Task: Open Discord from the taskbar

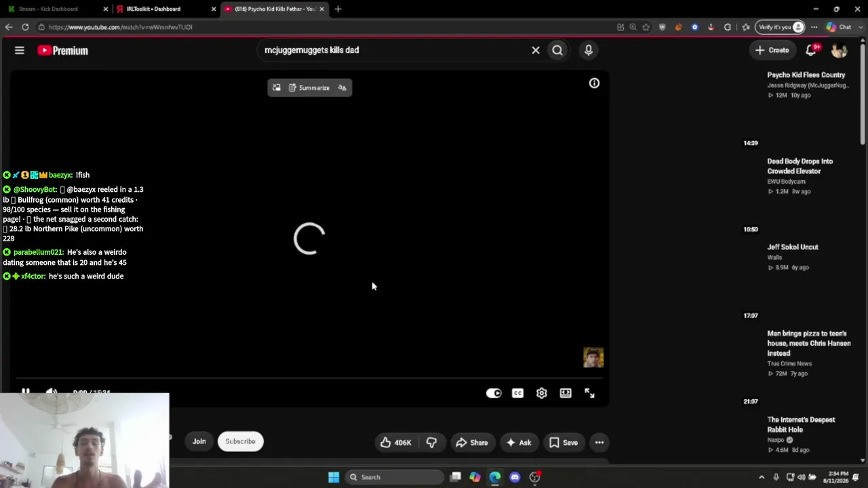Action: pos(515,477)
